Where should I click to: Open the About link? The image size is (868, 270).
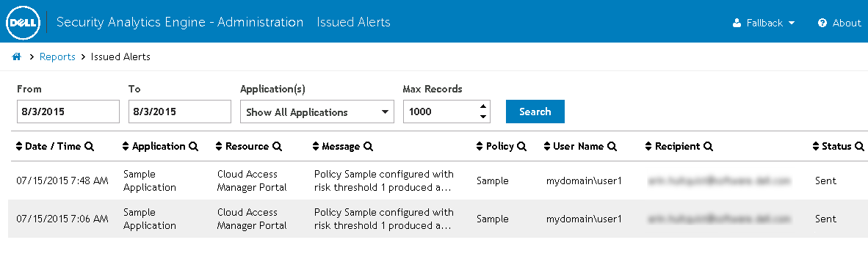(x=839, y=23)
